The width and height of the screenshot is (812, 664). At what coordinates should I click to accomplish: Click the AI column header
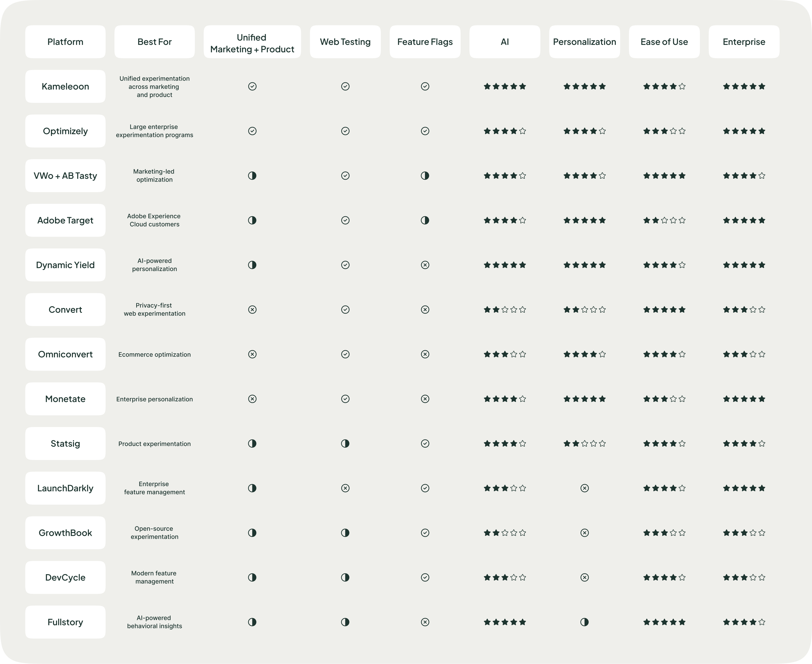pyautogui.click(x=505, y=42)
